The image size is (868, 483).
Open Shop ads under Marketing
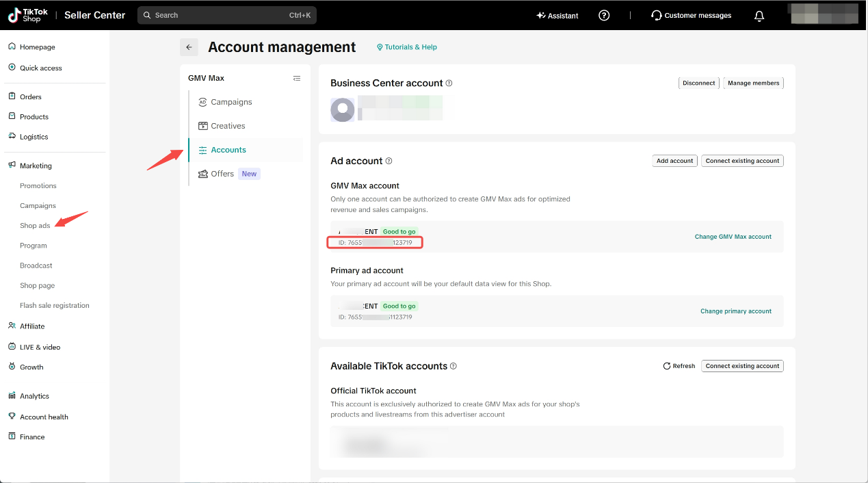(35, 226)
